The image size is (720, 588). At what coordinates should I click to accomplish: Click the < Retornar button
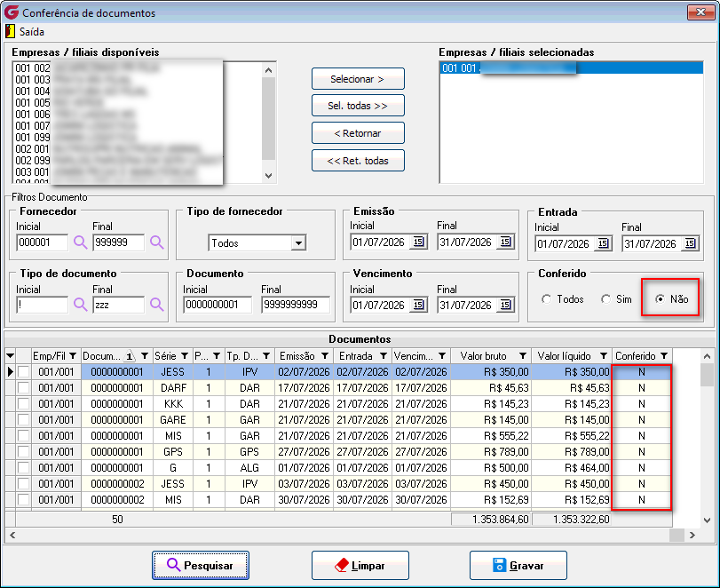(x=358, y=133)
